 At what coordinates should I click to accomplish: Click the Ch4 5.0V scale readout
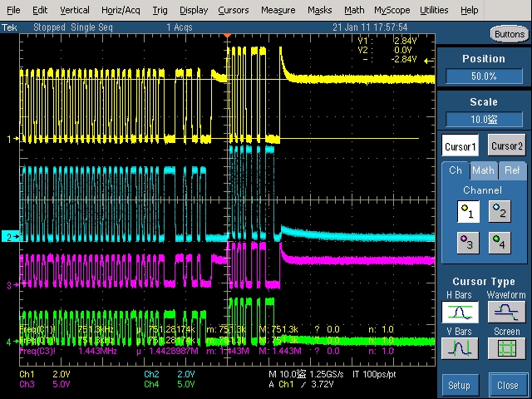[170, 384]
